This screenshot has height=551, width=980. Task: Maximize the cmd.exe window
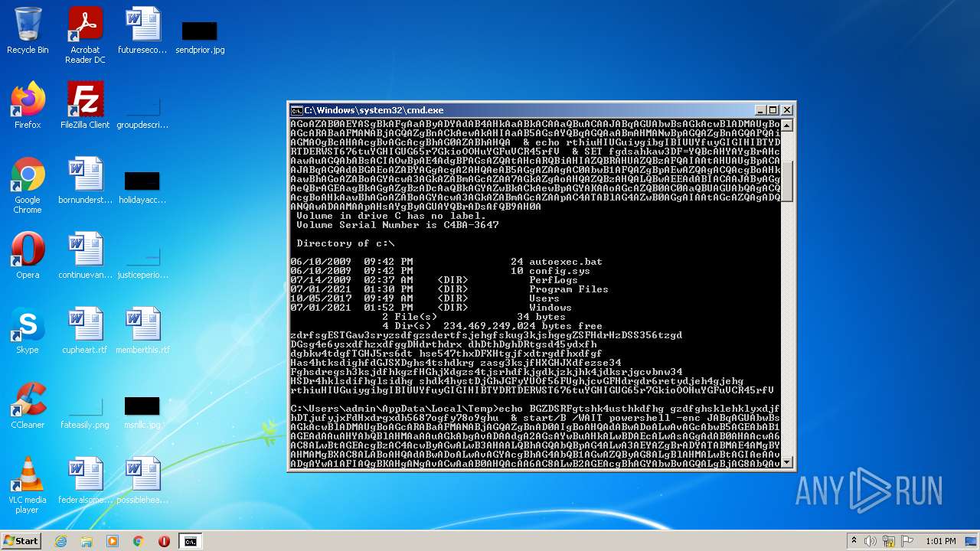(773, 110)
